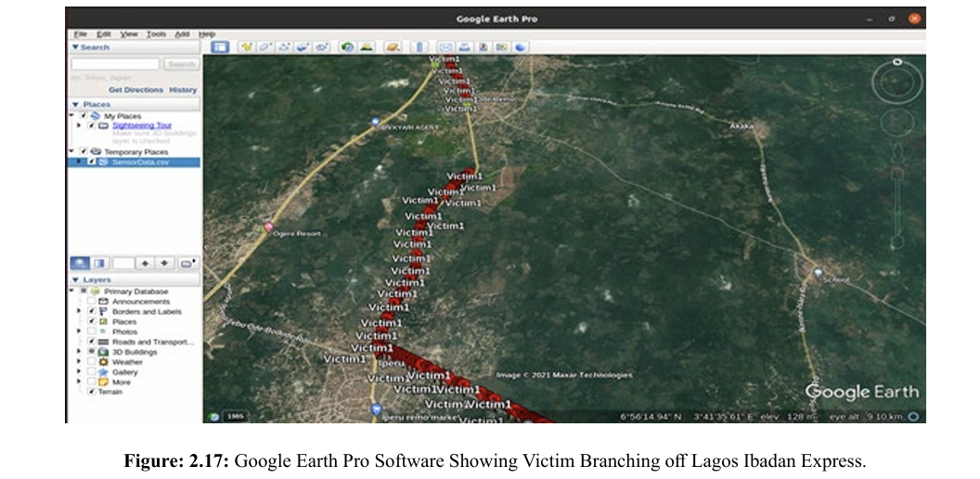980x479 pixels.
Task: Expand the Gallery layer tree
Action: (x=80, y=372)
